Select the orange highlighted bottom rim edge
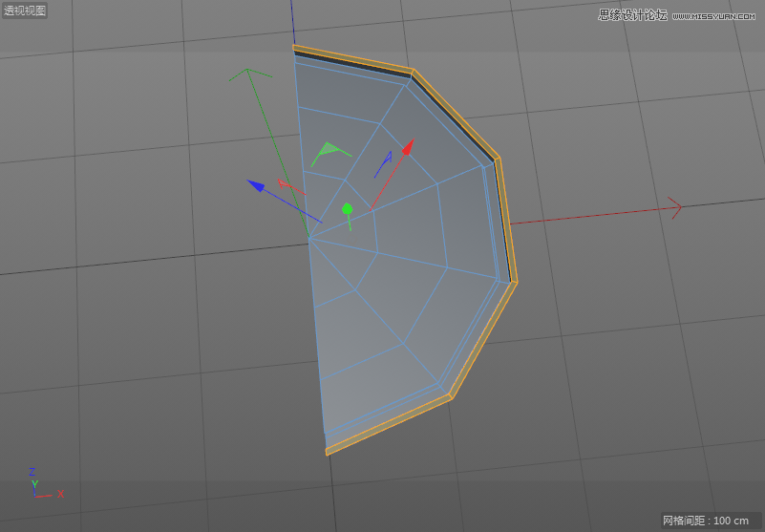 click(x=389, y=425)
